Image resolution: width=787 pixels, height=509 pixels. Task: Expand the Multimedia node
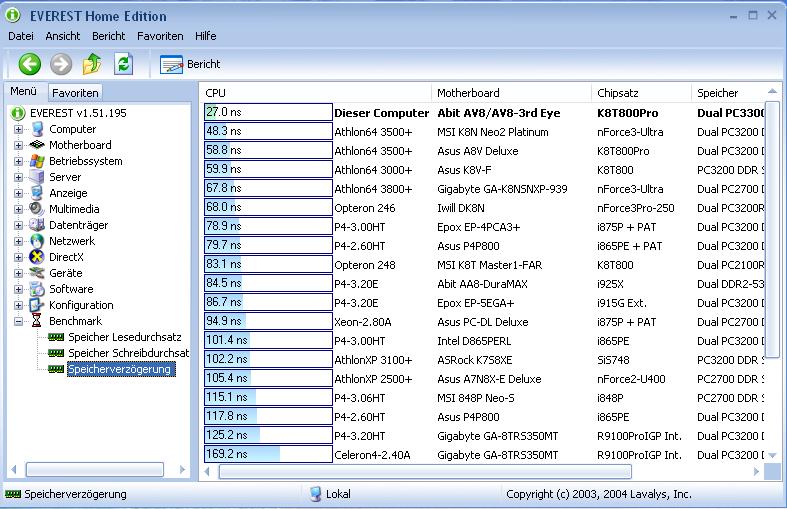18,209
